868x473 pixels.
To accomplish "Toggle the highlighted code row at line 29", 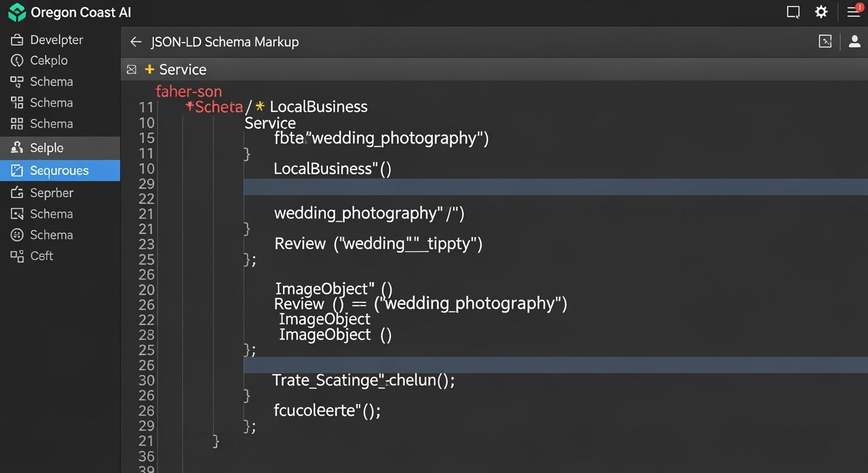I will point(432,185).
